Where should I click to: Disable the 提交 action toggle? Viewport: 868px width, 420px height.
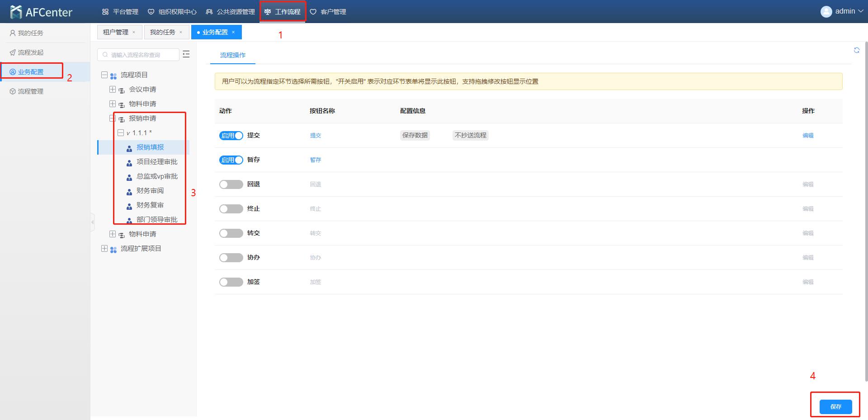pos(231,136)
